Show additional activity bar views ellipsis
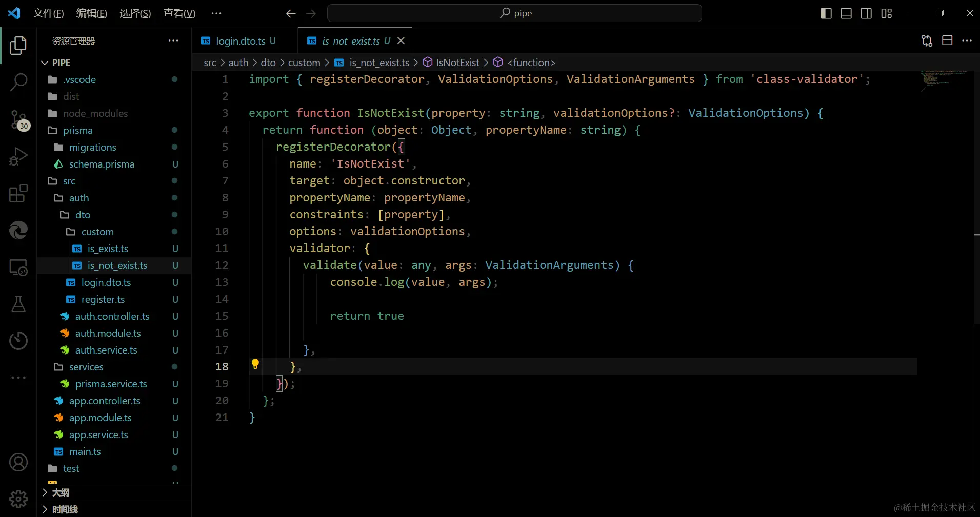The image size is (980, 517). 18,378
